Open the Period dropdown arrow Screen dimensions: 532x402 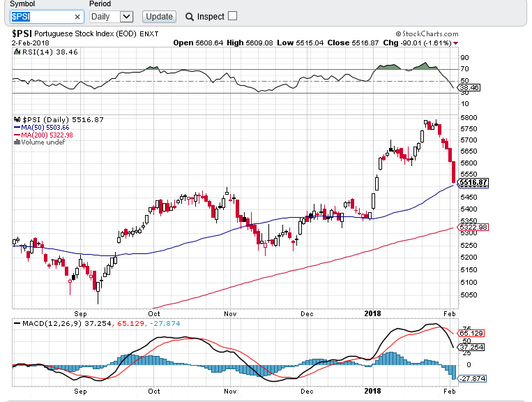pyautogui.click(x=126, y=17)
